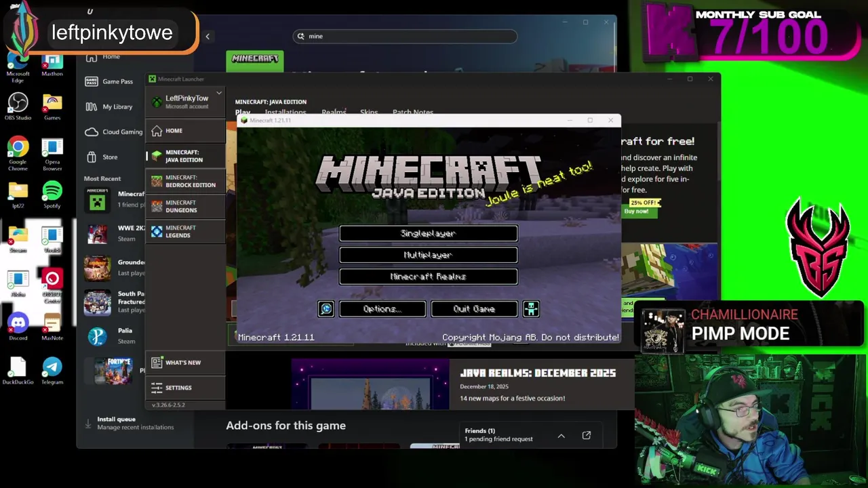The width and height of the screenshot is (868, 488).
Task: Open Grounded in the Most Recent list
Action: pyautogui.click(x=114, y=268)
